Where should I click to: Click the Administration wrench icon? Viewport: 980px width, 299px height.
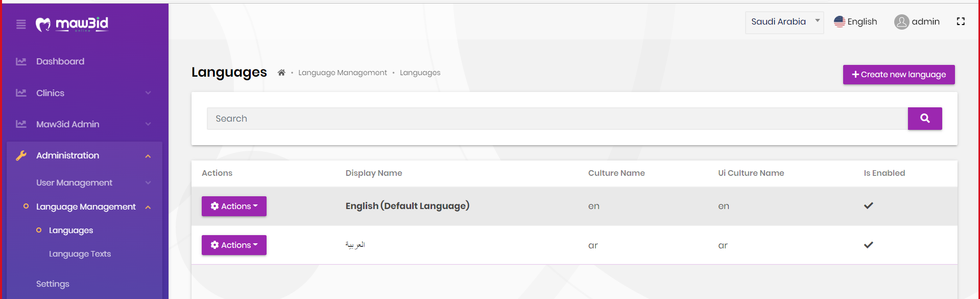21,155
